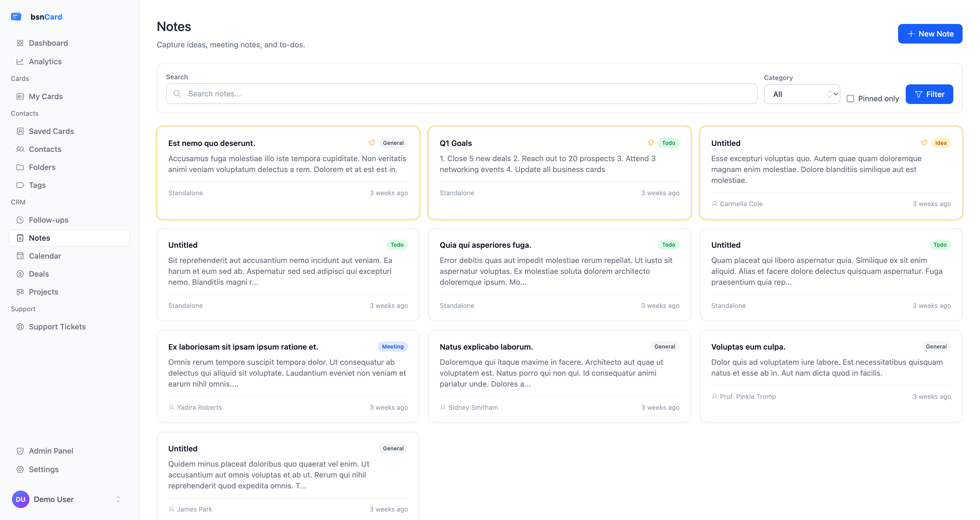
Task: Enable the Pinned only checkbox
Action: (851, 99)
